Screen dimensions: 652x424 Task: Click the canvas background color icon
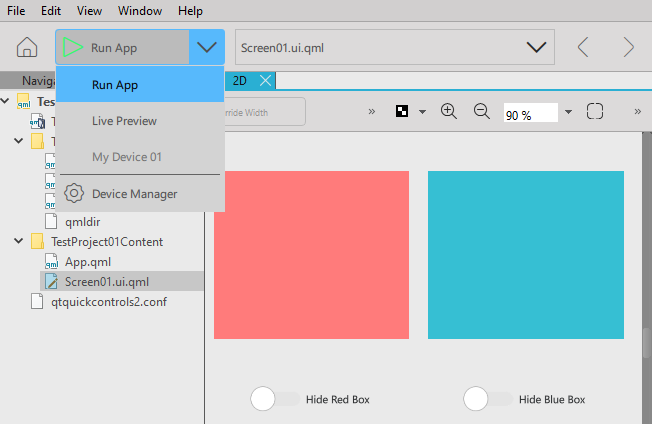click(x=402, y=111)
